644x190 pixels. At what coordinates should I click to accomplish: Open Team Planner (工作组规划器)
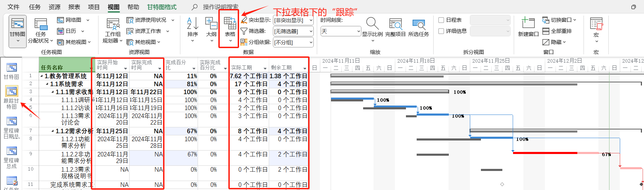coord(113,31)
